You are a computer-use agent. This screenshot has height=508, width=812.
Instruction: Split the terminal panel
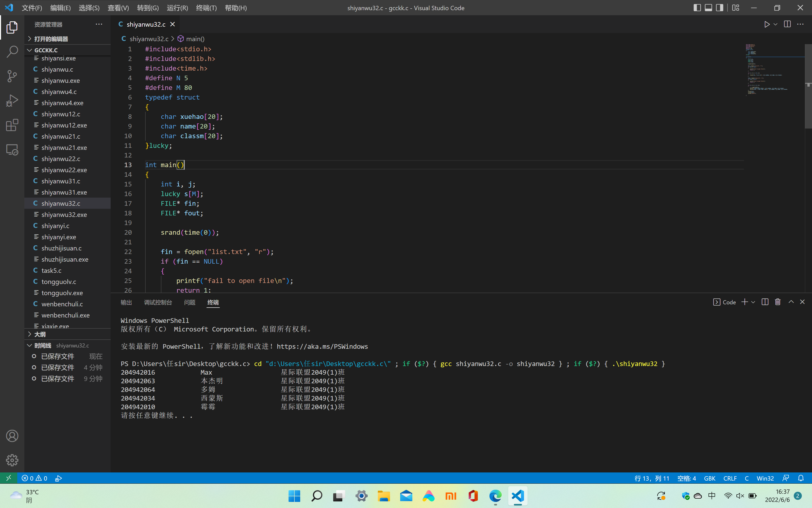(x=765, y=302)
